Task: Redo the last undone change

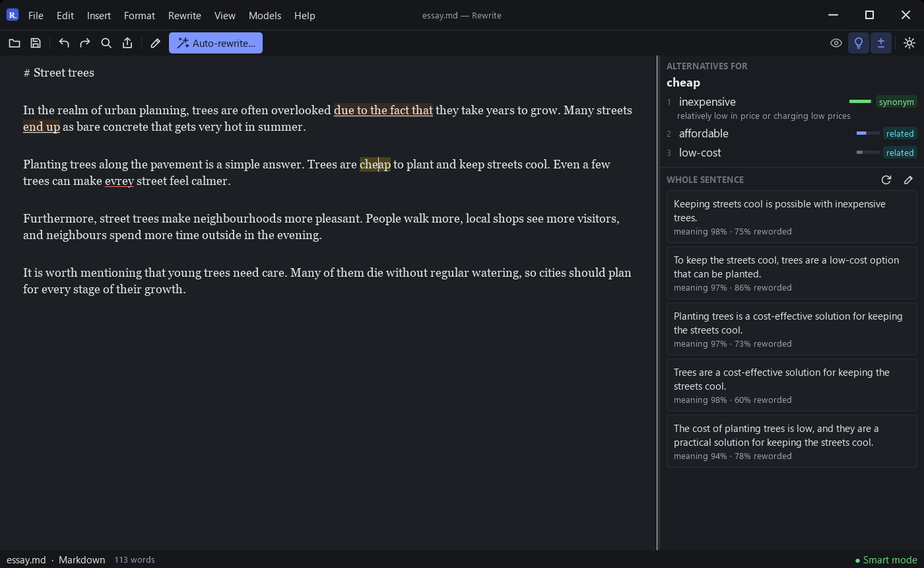Action: (85, 44)
